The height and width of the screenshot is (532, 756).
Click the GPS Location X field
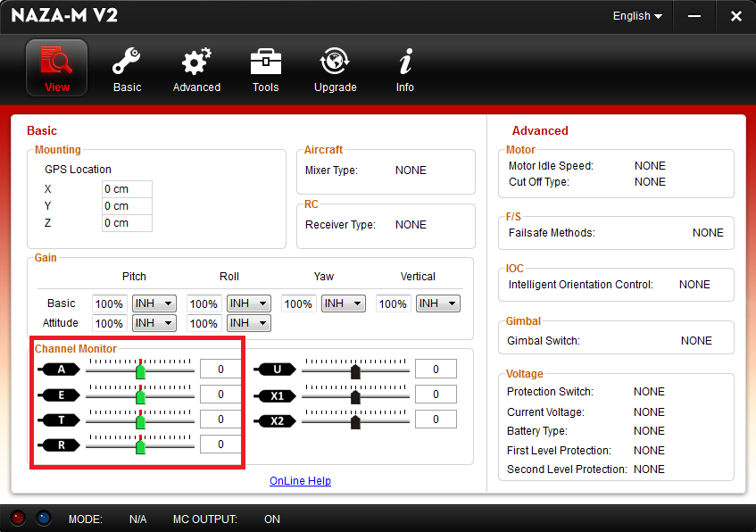point(127,189)
